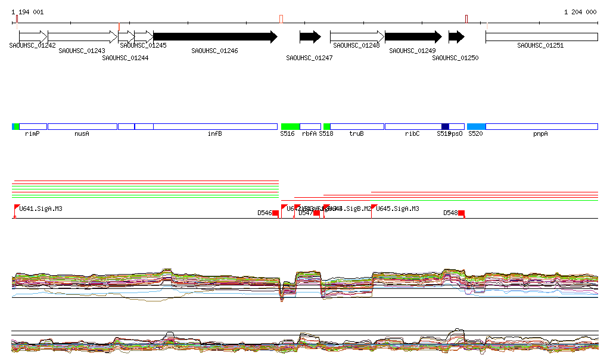Select the SAOUHSC_01248 white gene arrow

coord(356,37)
